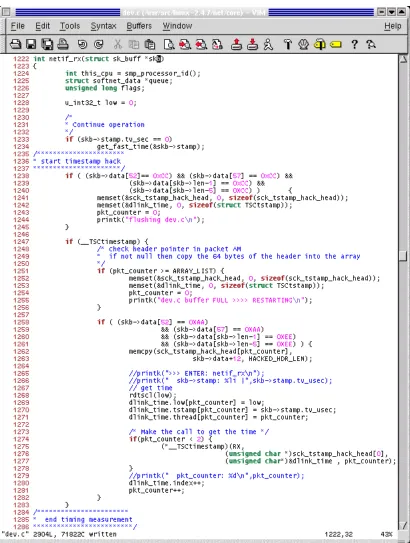410x543 pixels.
Task: Run the Make hammer icon
Action: click(x=287, y=44)
